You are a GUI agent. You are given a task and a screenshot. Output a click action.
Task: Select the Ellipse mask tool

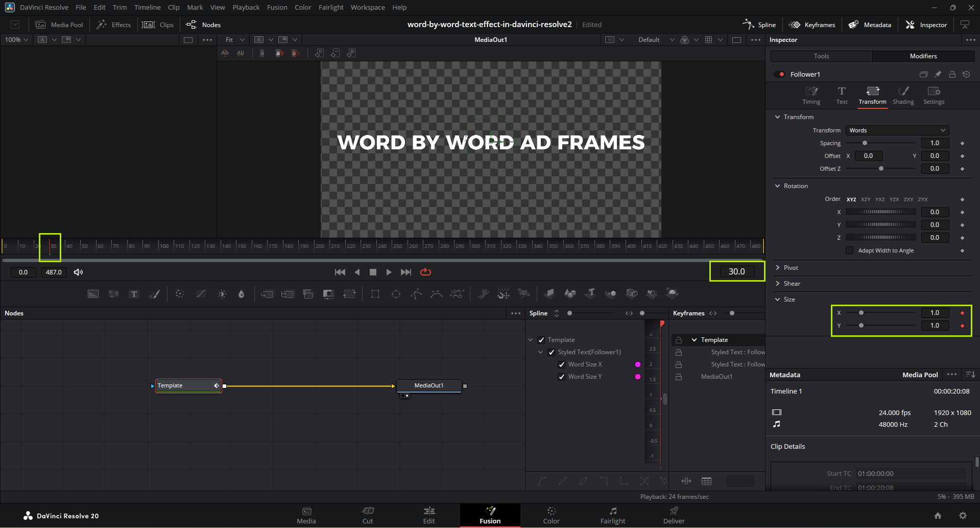click(x=396, y=294)
